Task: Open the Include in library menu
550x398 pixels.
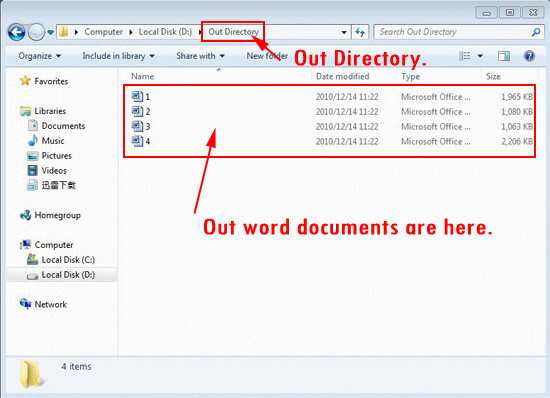Action: pos(118,56)
